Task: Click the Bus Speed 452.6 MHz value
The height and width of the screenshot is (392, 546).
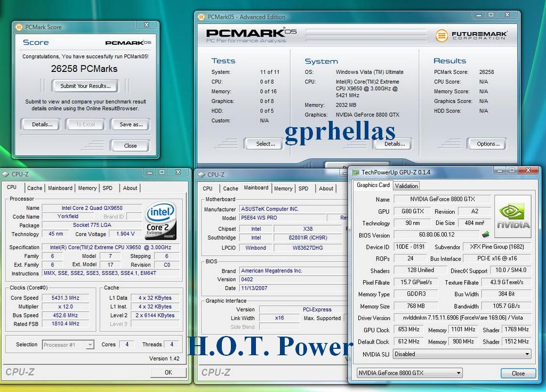Action: point(65,315)
